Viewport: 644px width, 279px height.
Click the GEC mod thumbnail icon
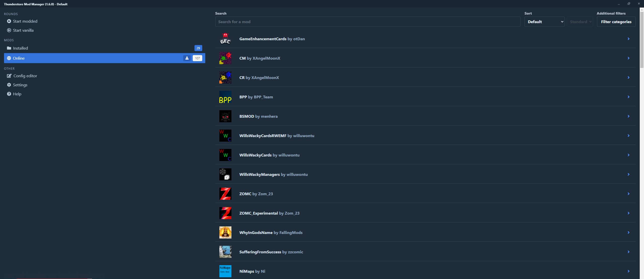(225, 39)
